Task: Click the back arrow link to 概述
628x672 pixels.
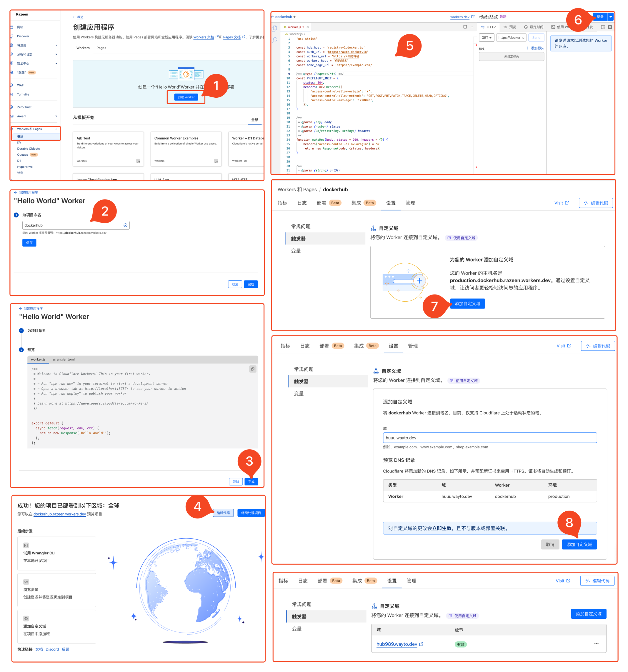Action: point(78,17)
